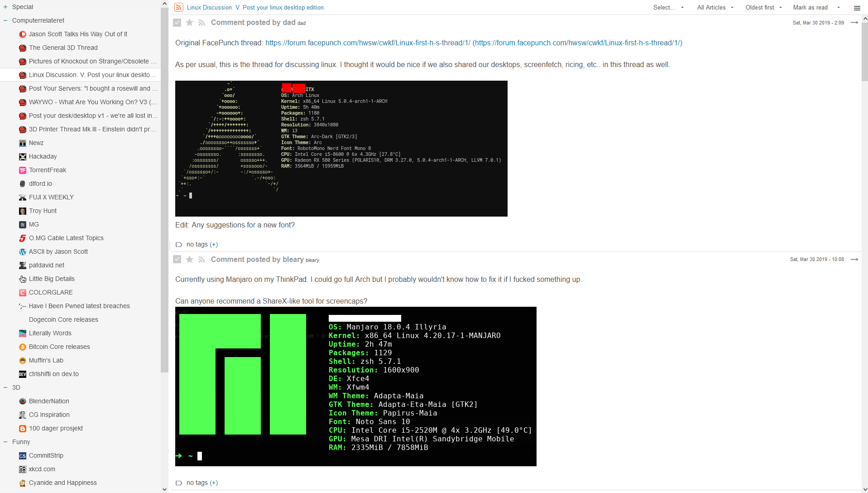The image size is (868, 493).
Task: Click the tag icon under dad's comment
Action: point(179,245)
